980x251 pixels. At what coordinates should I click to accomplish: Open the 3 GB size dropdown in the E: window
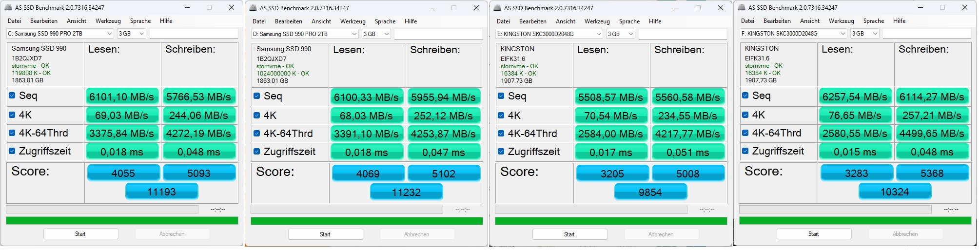pos(621,34)
